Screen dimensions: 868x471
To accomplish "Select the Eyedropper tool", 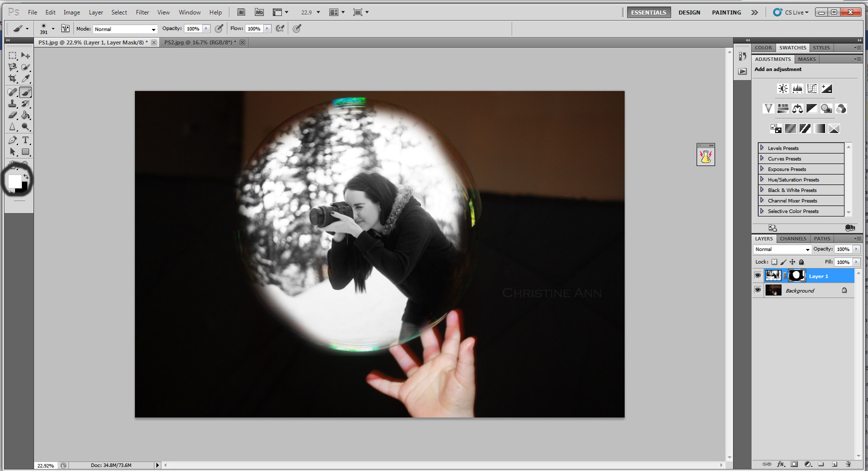I will tap(25, 78).
